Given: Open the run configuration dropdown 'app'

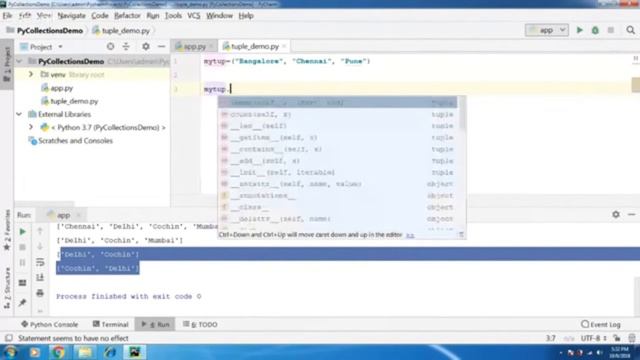Looking at the screenshot, I should click(547, 30).
